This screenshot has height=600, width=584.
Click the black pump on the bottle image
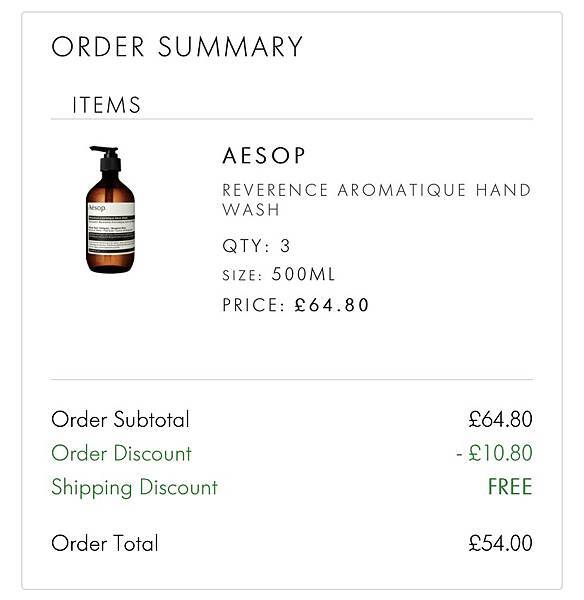coord(107,158)
